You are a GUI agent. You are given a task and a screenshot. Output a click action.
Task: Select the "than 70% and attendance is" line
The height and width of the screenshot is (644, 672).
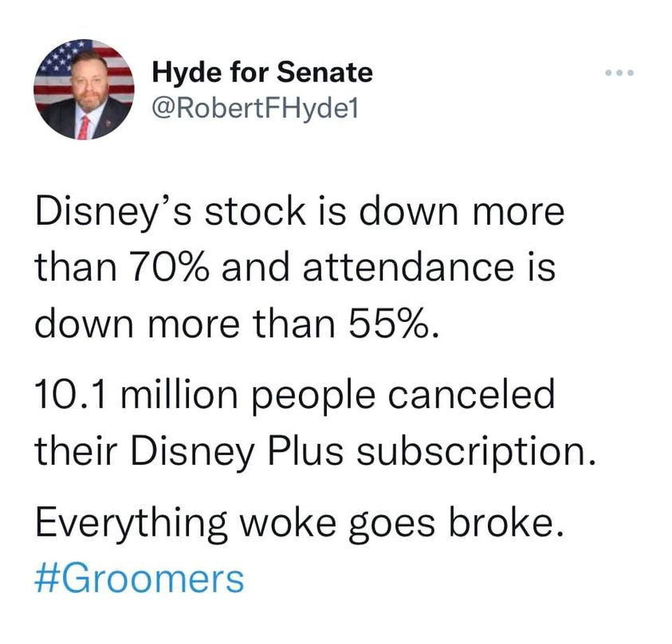294,269
